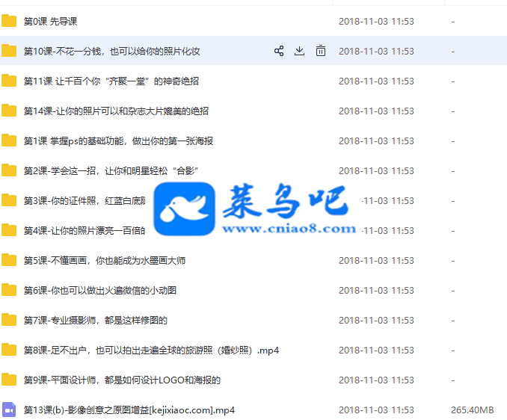Viewport: 507px width, 420px height.
Task: Open folder icon for 第0课 先导课
Action: coord(9,21)
